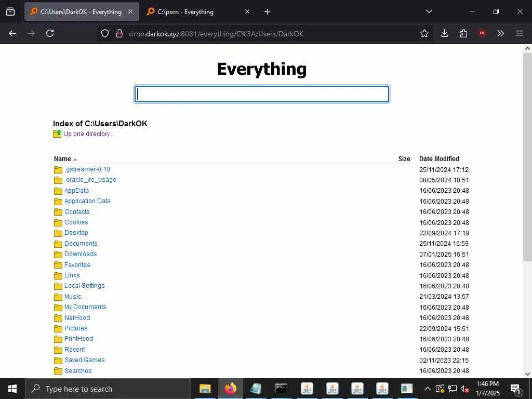The width and height of the screenshot is (532, 399).
Task: Focus the Everything search box
Action: click(262, 94)
